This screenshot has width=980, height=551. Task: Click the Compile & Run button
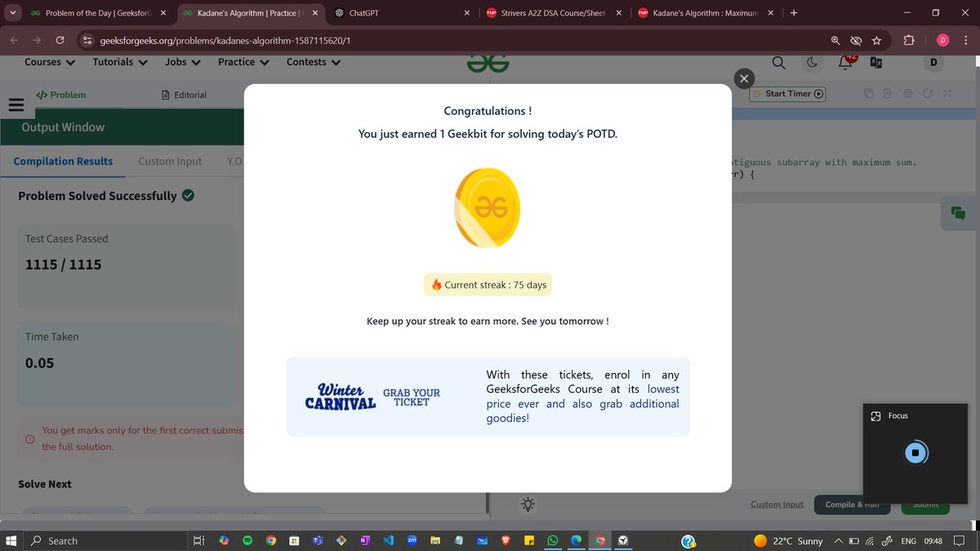(x=852, y=504)
